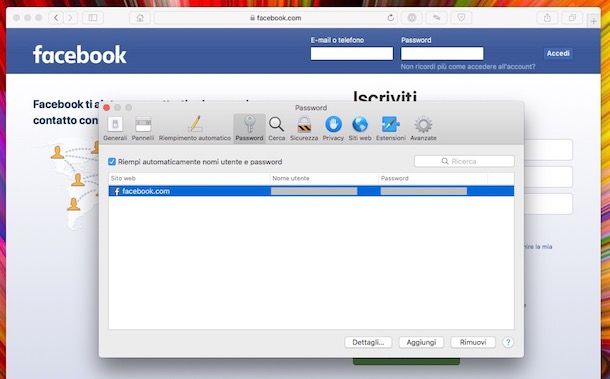Screen dimensions: 610x379
Task: Toggle Riempi automaticamente nomi utente e password
Action: click(112, 161)
